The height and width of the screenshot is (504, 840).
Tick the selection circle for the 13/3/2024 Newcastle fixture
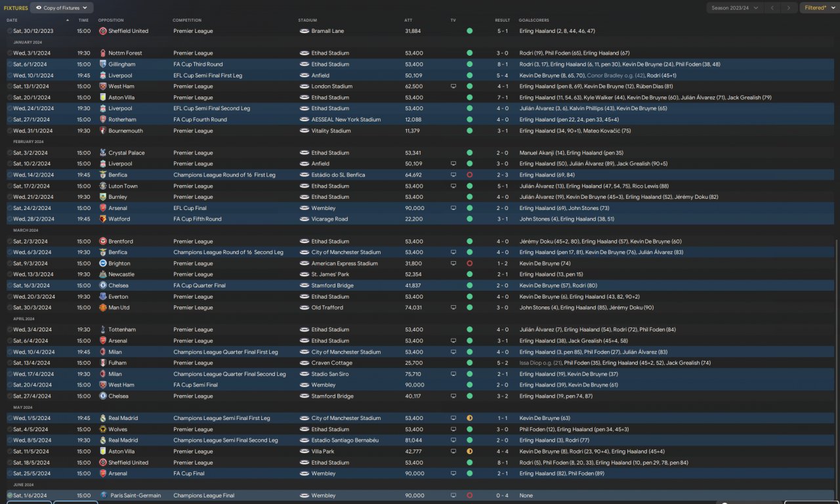pyautogui.click(x=9, y=274)
